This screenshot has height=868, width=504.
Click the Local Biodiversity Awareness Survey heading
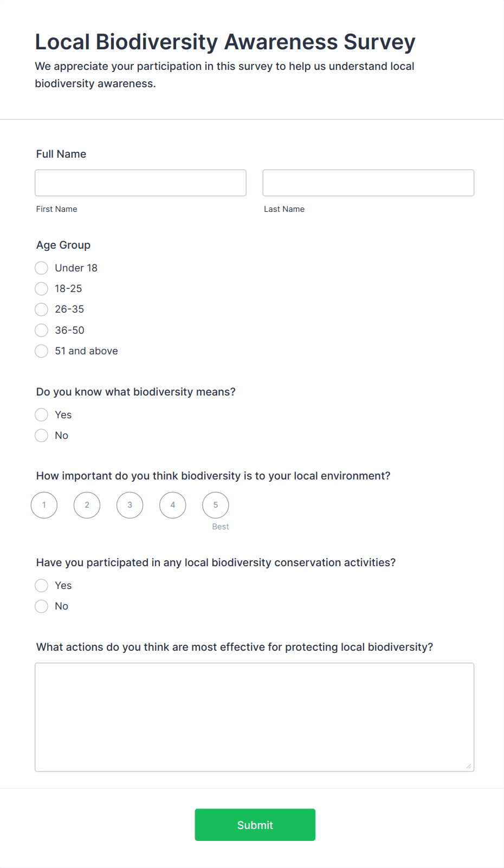[x=225, y=42]
